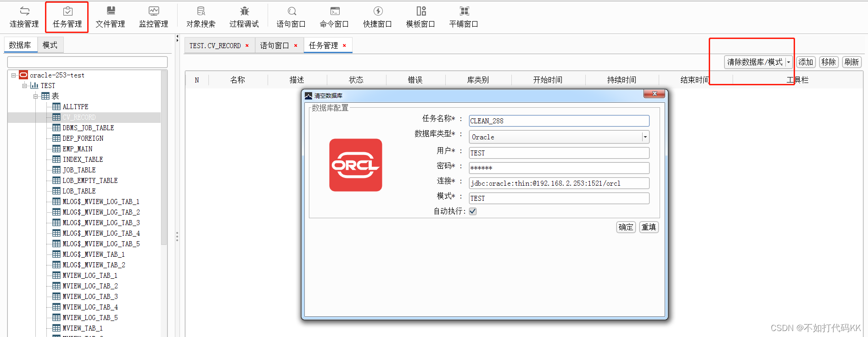Click the 库类别 column header
The image size is (868, 337).
click(x=478, y=80)
